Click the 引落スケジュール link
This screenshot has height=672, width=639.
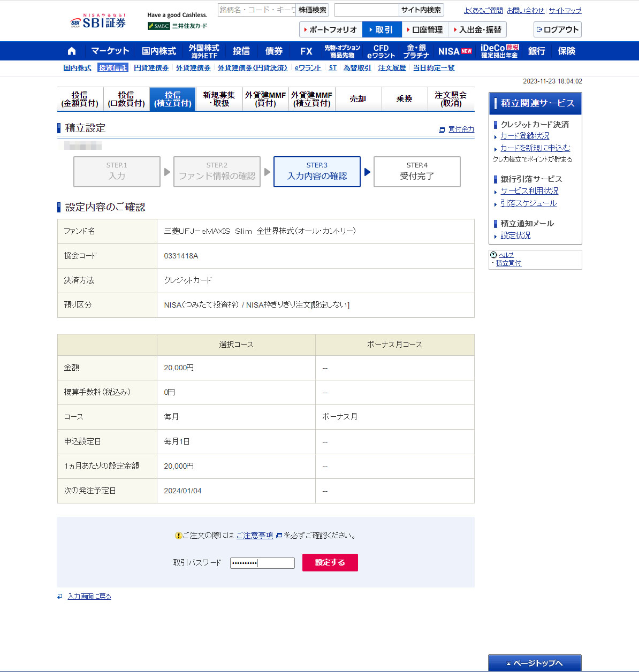point(528,203)
